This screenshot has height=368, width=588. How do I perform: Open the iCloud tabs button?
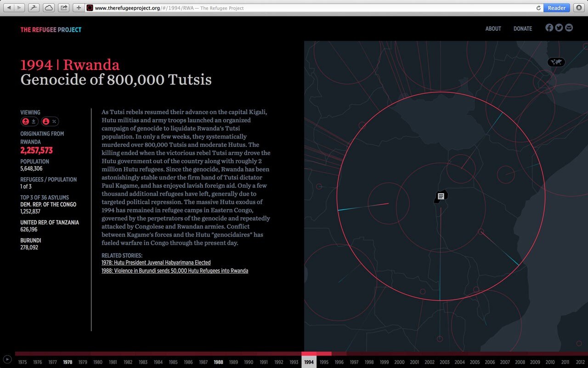coord(49,8)
